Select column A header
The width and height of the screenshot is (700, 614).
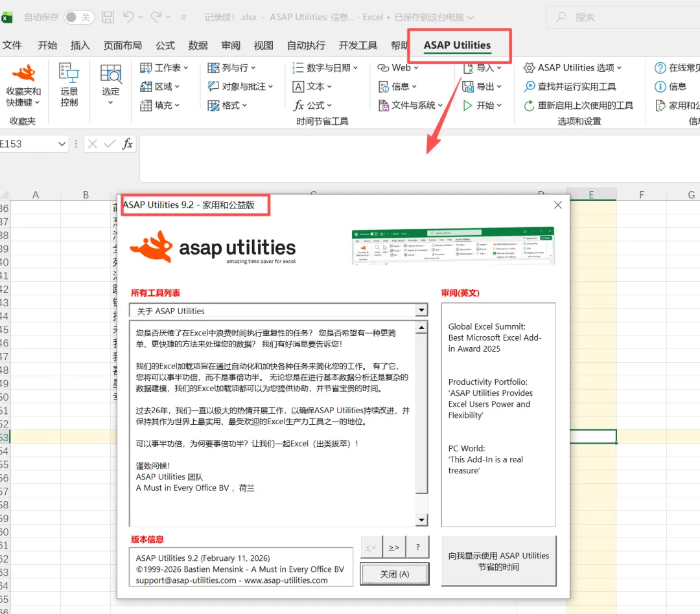[x=35, y=194]
